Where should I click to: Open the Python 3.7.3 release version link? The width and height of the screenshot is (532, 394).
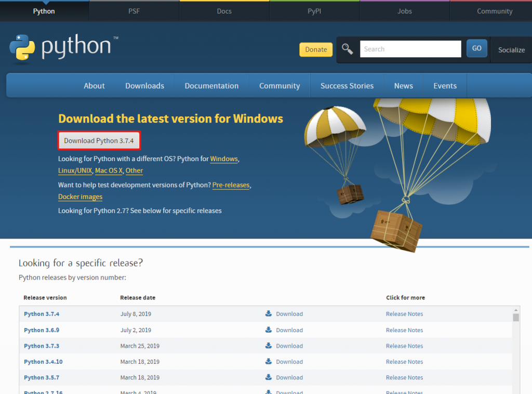pos(42,346)
